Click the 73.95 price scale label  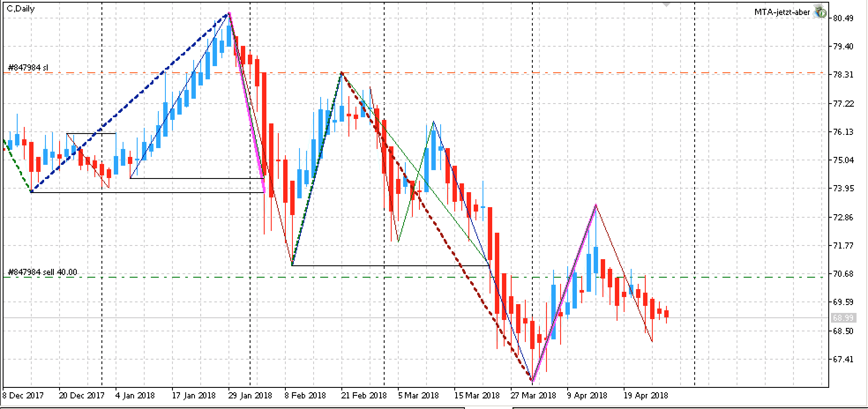pyautogui.click(x=844, y=188)
